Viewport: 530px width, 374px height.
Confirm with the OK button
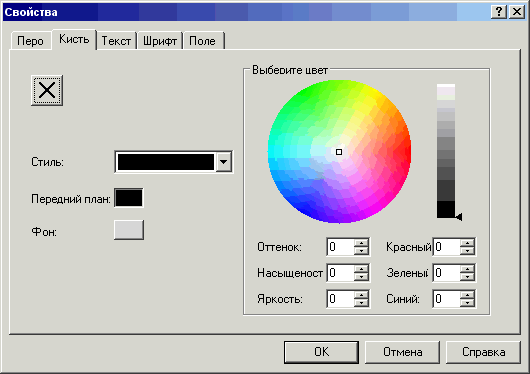tap(321, 352)
